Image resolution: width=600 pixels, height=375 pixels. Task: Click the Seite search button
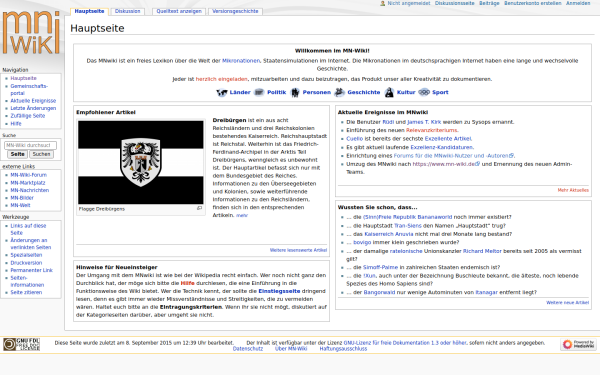18,154
